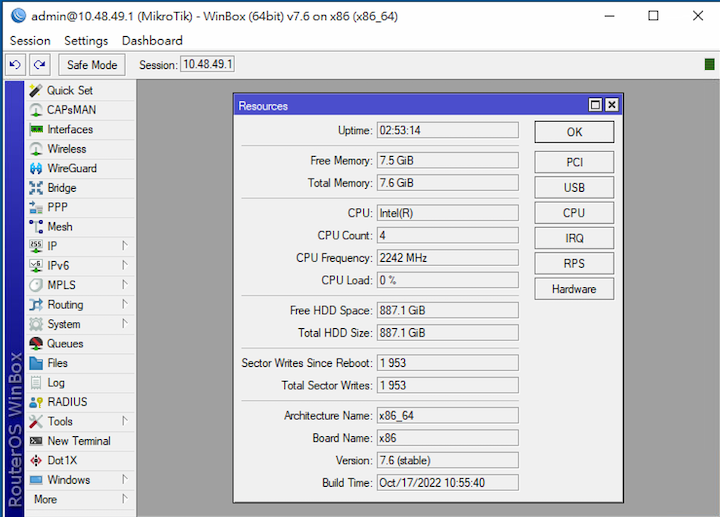
Task: Click the MPLS menu icon
Action: [x=36, y=285]
